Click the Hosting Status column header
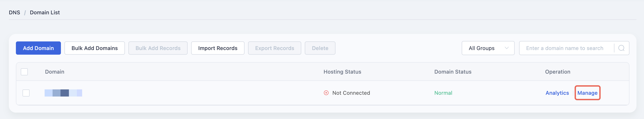The image size is (644, 119). tap(342, 72)
